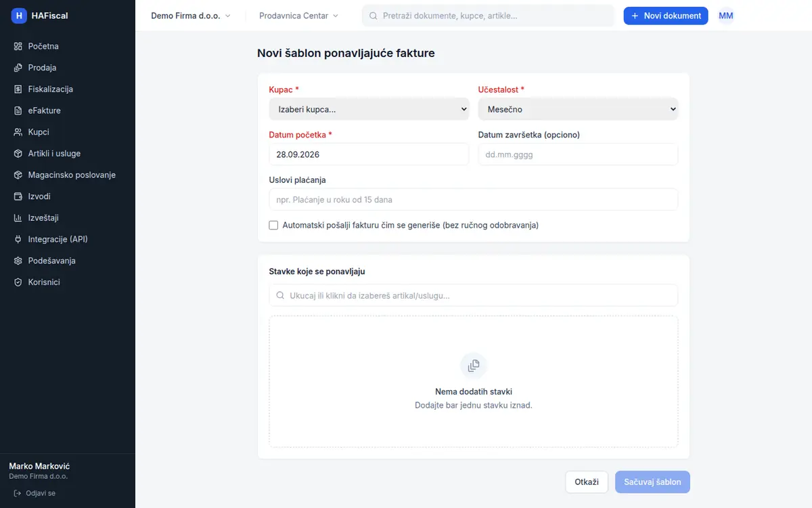
Task: Click the Magacinsko poslovanje icon
Action: (18, 175)
